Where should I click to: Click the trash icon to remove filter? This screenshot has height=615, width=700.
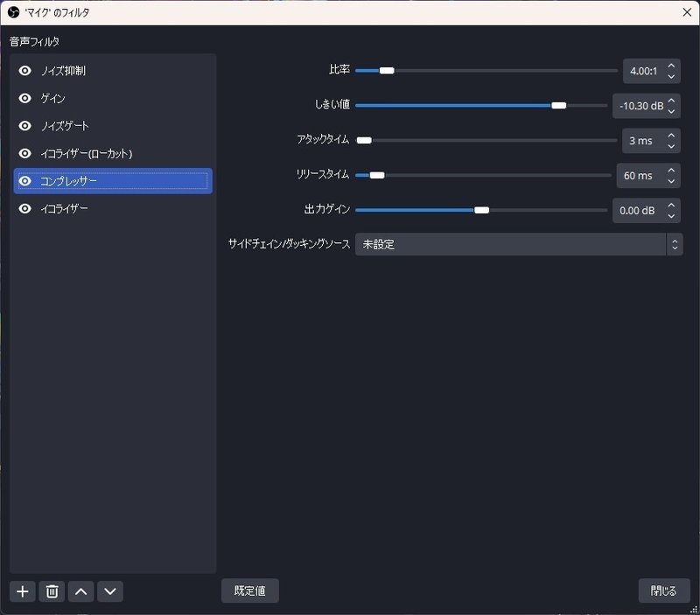tap(52, 591)
